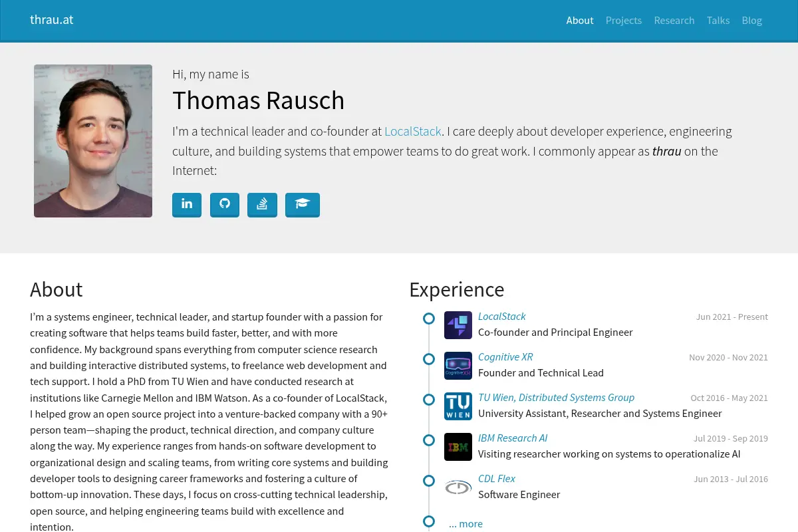Viewport: 798px width, 532px height.
Task: Click the TU Wien logo
Action: 458,406
